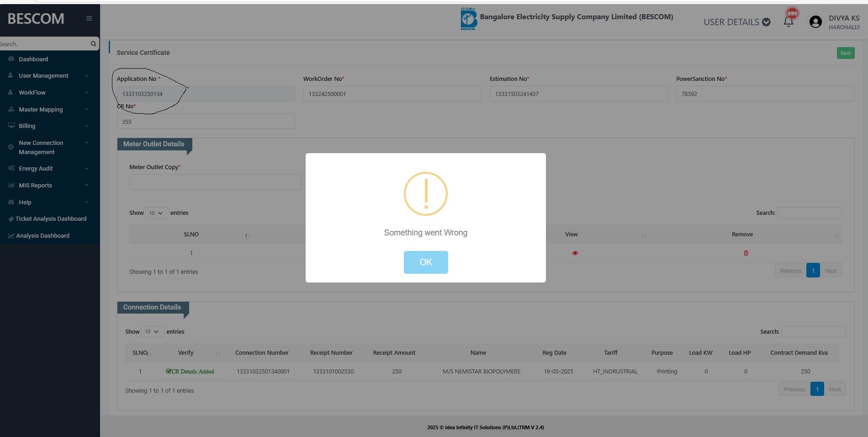Click the Dashboard sidebar icon

11,59
